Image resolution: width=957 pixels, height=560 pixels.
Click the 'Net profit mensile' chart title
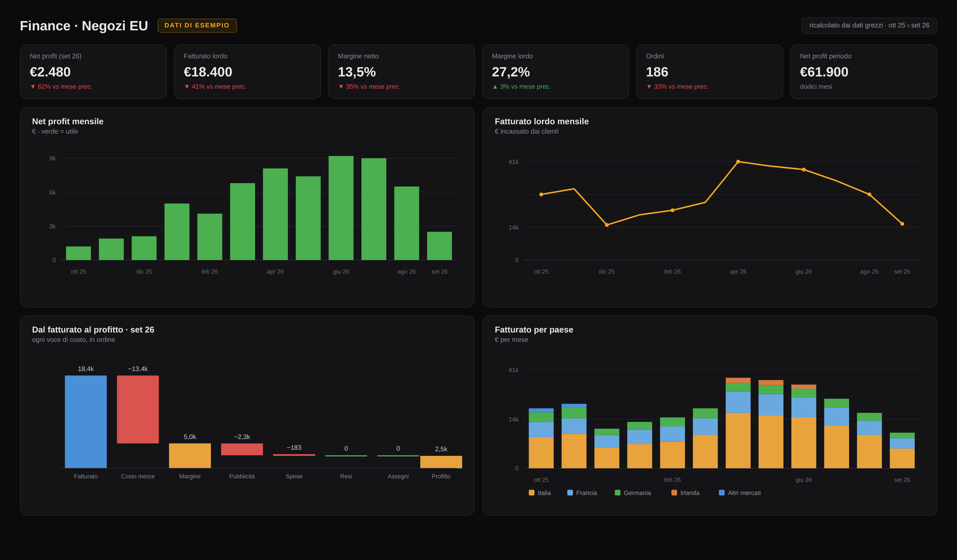click(x=68, y=121)
